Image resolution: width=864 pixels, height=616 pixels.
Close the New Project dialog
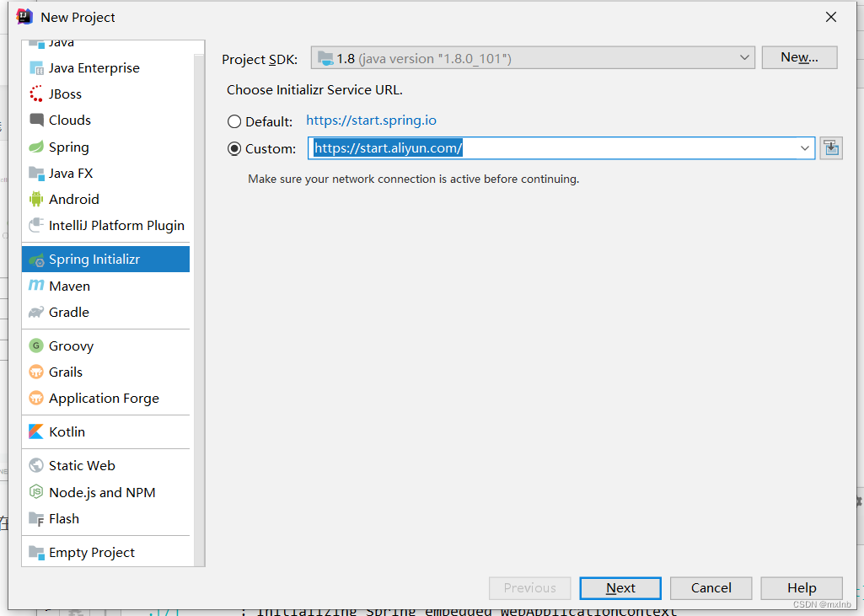coord(831,17)
